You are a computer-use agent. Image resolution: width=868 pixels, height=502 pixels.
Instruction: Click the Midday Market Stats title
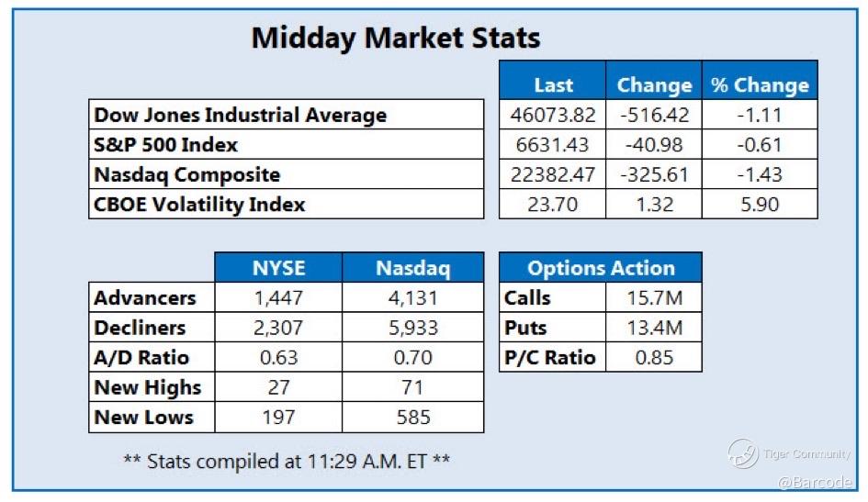coord(396,38)
